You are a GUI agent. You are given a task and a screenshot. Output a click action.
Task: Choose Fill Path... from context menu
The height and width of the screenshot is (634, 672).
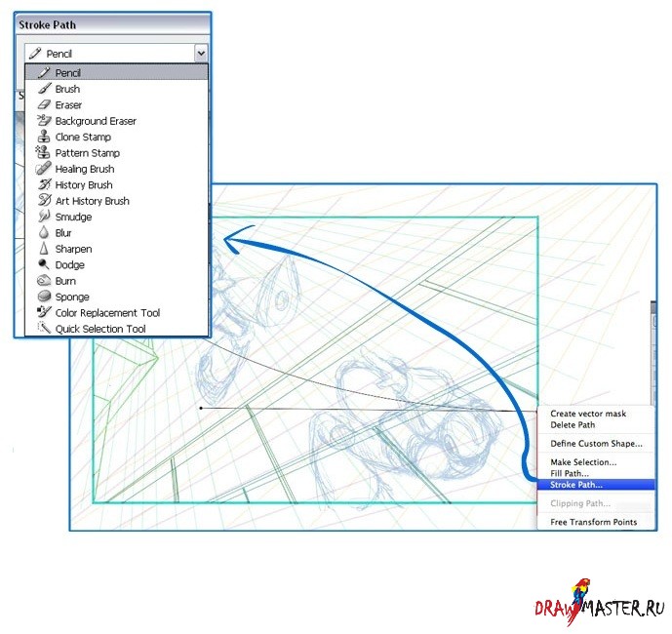572,473
